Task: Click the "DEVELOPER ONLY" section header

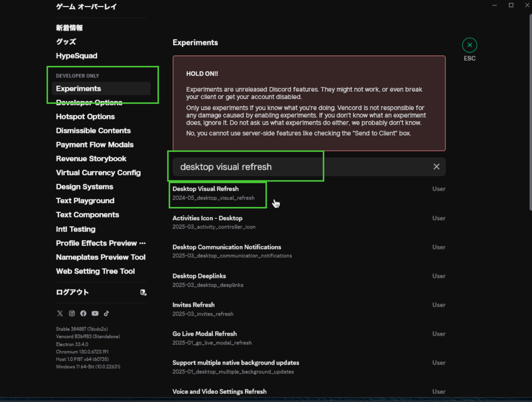Action: pyautogui.click(x=78, y=76)
